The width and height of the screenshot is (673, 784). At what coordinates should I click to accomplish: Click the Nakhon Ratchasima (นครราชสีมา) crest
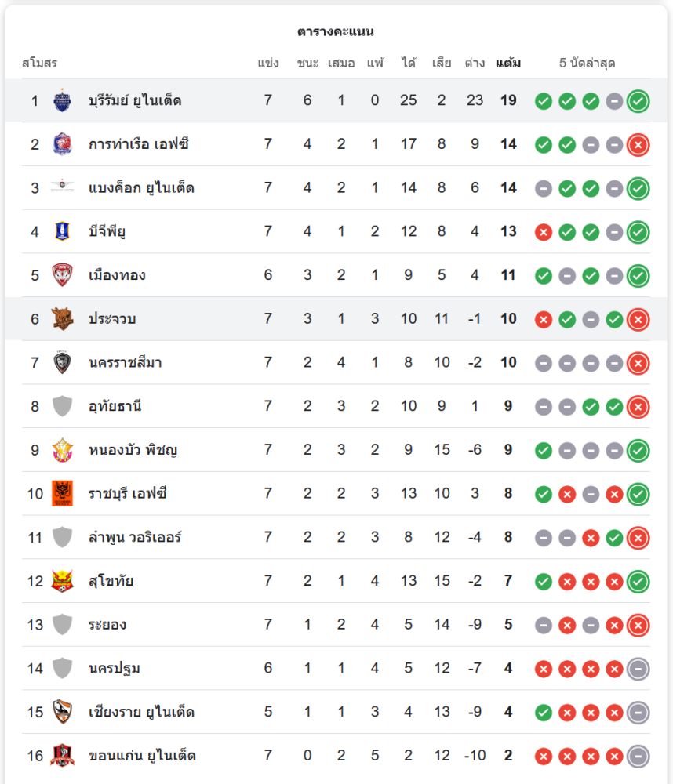(x=62, y=362)
